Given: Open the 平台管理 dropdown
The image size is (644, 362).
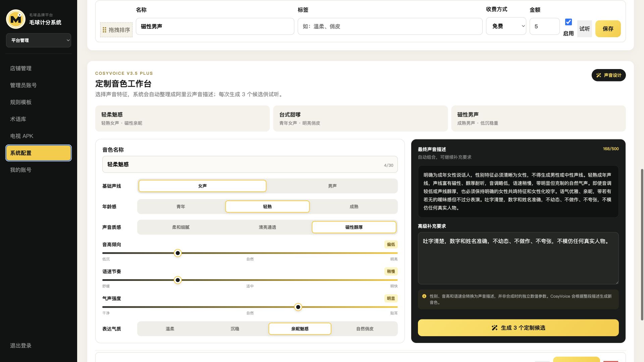Looking at the screenshot, I should (39, 41).
